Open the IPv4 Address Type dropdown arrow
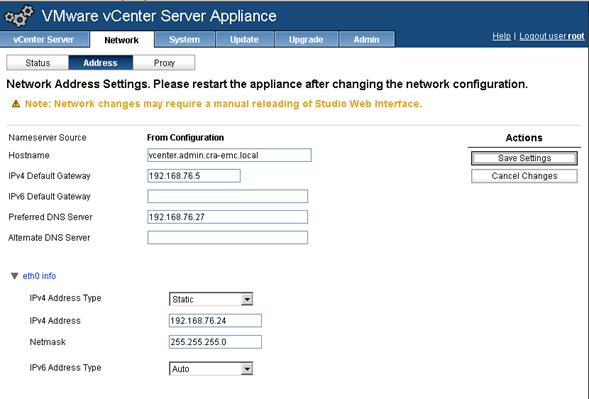 coord(247,299)
